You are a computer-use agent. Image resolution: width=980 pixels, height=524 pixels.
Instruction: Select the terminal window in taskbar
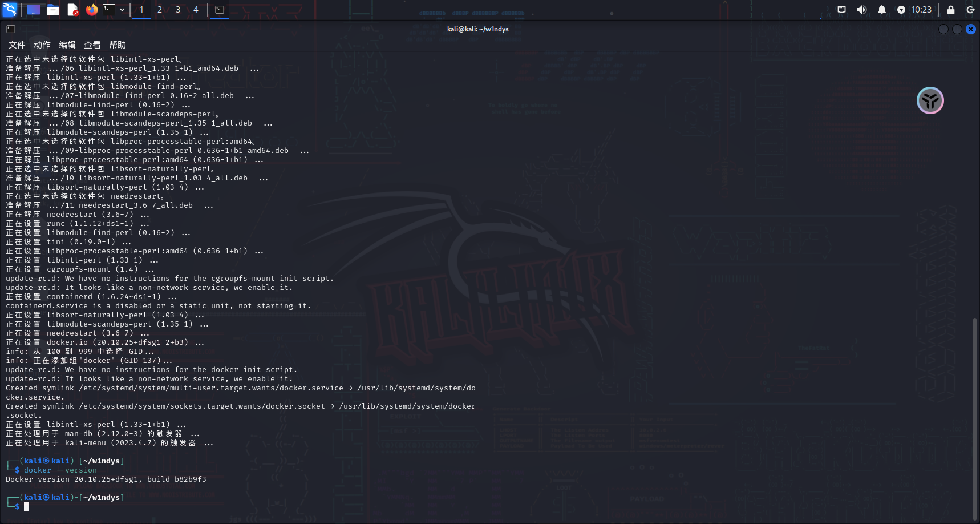(x=220, y=10)
